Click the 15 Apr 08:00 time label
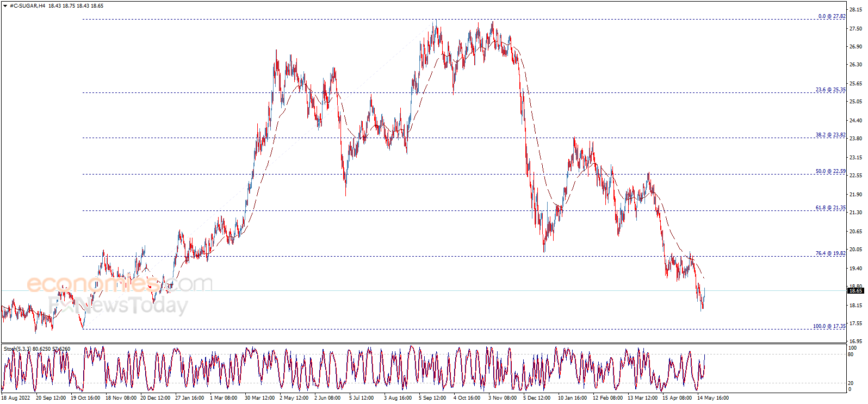The height and width of the screenshot is (404, 868). [x=678, y=397]
